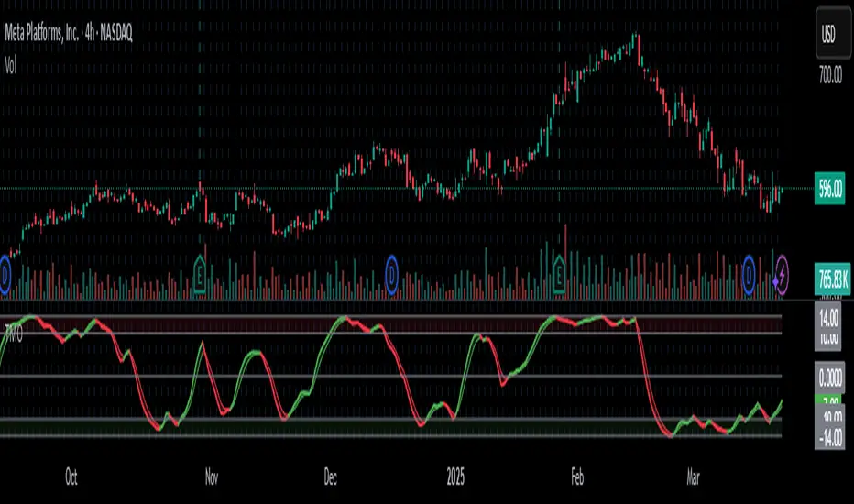Screen dimensions: 854x504
Task: Click the Feb label on time axis
Action: click(577, 477)
